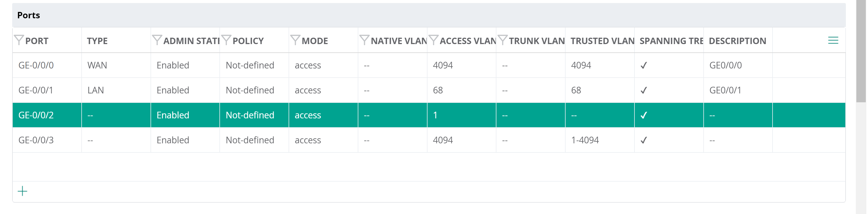Open the NATIVE VLAN column filter icon

click(365, 40)
